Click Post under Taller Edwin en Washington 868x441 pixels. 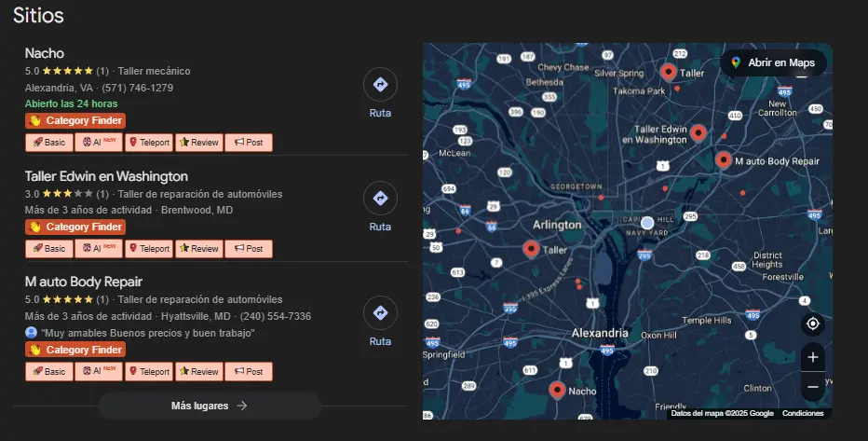(249, 249)
